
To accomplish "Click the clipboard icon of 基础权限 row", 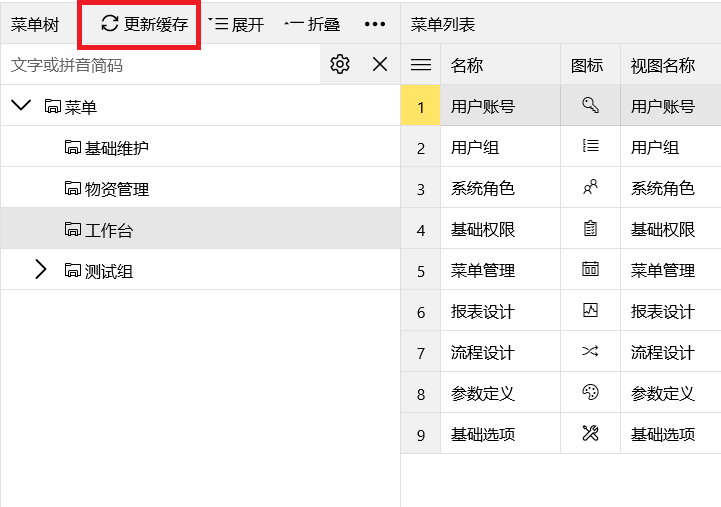I will click(x=590, y=229).
